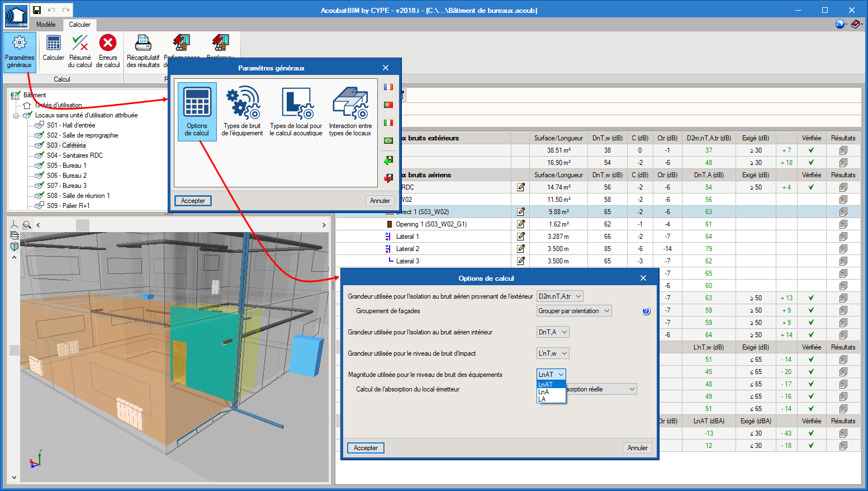
Task: Choose LA from the open dropdown list
Action: click(551, 399)
